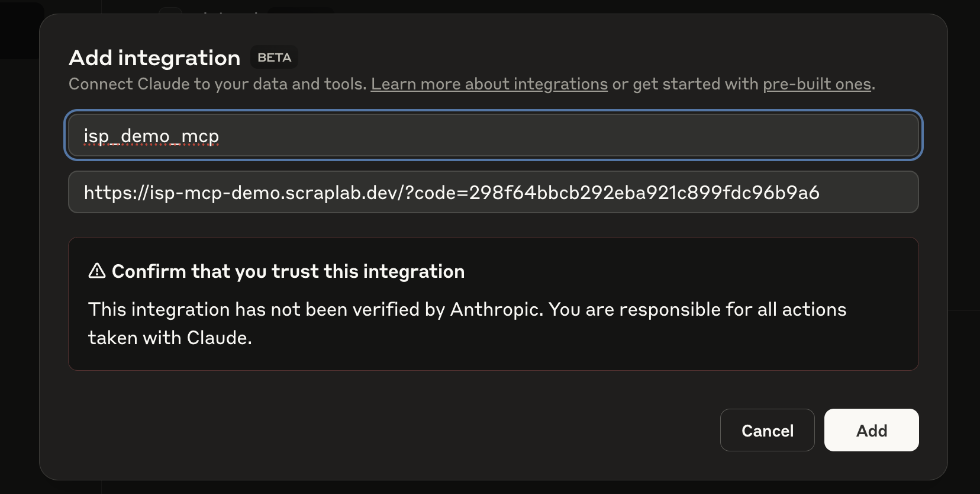Viewport: 980px width, 494px height.
Task: Click the BETA badge next to Add integration
Action: tap(273, 57)
